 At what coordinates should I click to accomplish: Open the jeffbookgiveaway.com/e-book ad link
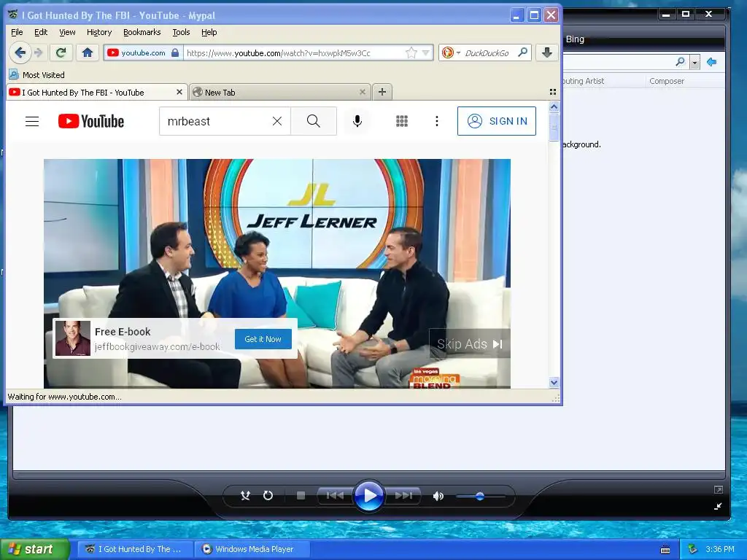click(x=158, y=346)
